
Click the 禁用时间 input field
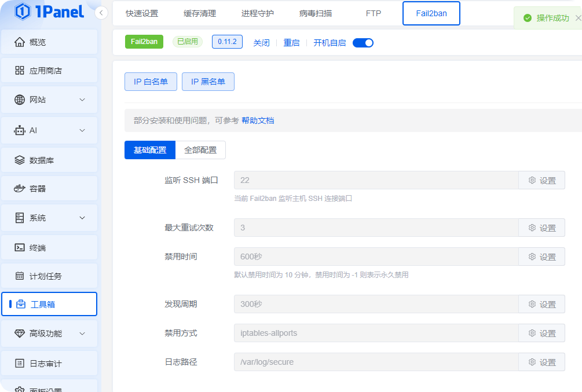(376, 257)
